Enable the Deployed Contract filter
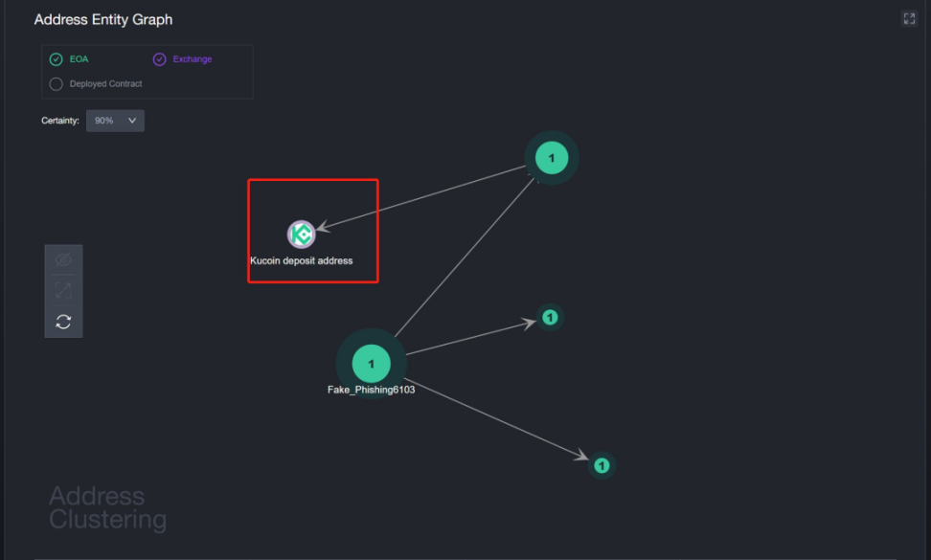Viewport: 931px width, 560px height. coord(56,84)
